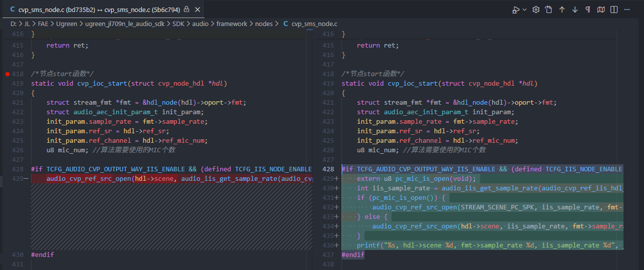This screenshot has height=270, width=644.
Task: Click left pane line number 421
Action: 17,103
